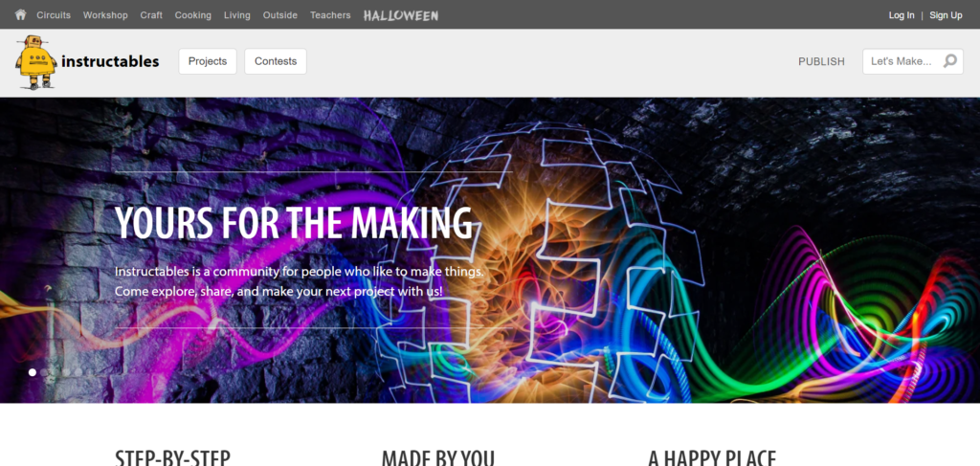Open the Cooking category
980x466 pixels.
193,15
